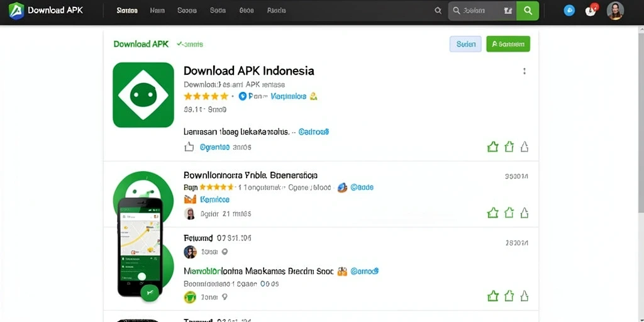Focus the search input field in header
This screenshot has height=322, width=644.
[482, 11]
